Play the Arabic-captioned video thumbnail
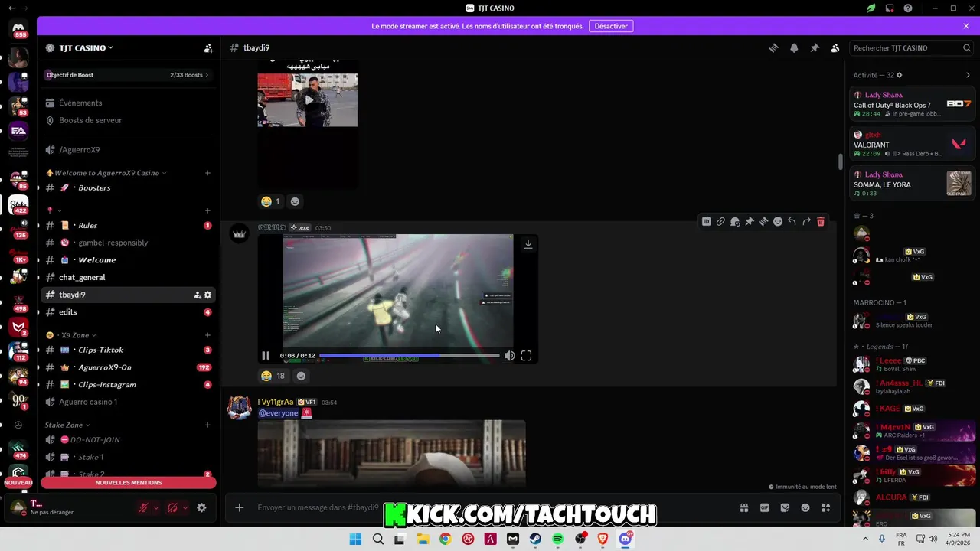This screenshot has width=980, height=551. pyautogui.click(x=308, y=100)
